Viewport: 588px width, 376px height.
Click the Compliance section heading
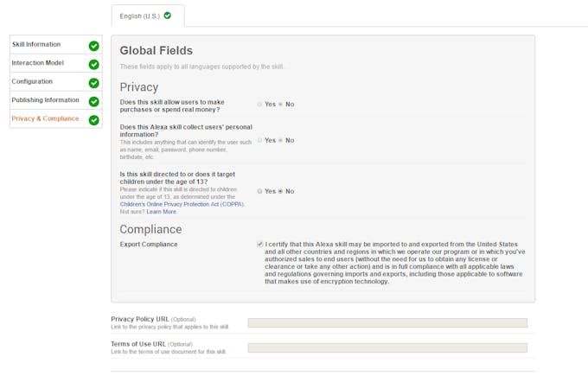150,229
